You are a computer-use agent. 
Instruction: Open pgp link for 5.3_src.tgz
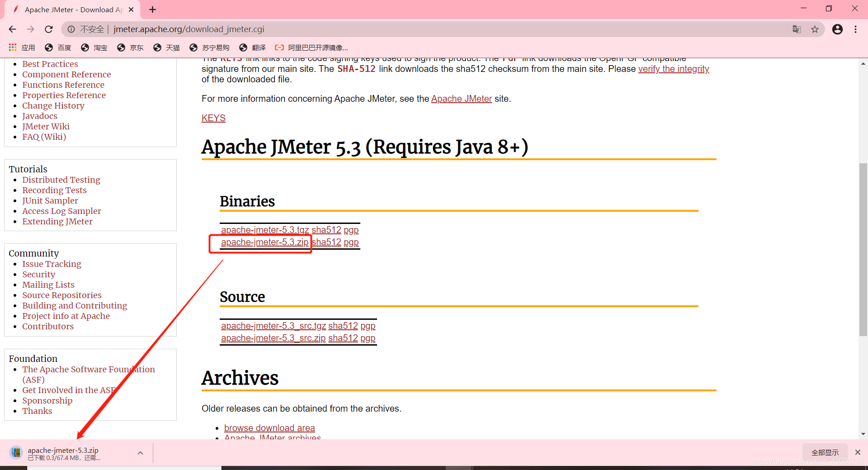coord(368,326)
